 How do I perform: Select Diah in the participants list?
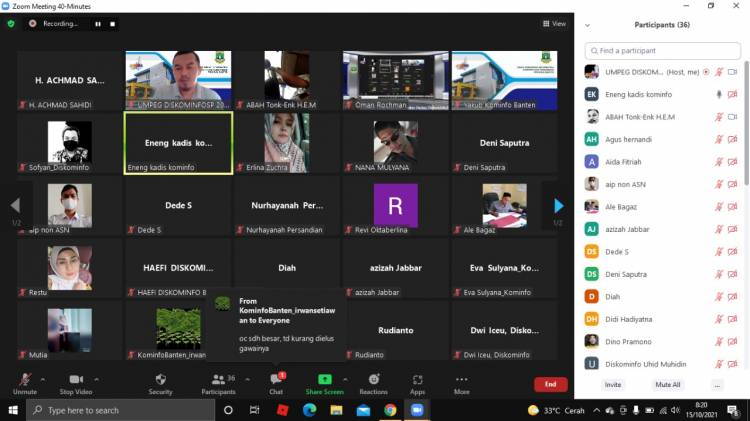tap(662, 297)
